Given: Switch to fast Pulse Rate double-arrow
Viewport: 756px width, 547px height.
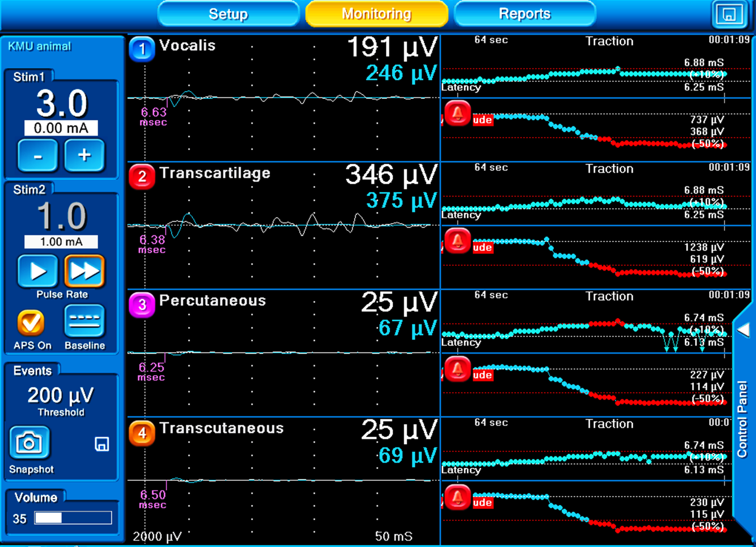Looking at the screenshot, I should 84,271.
